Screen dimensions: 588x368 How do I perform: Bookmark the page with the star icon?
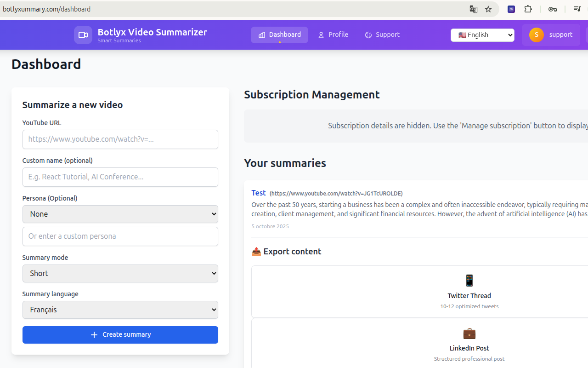click(488, 9)
